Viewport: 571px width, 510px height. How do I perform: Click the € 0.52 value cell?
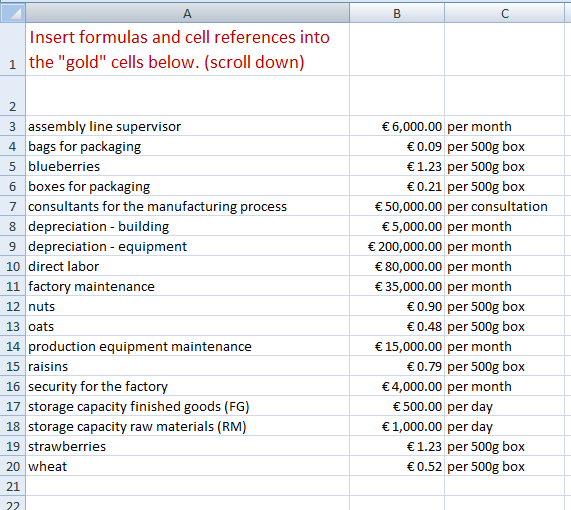(397, 466)
